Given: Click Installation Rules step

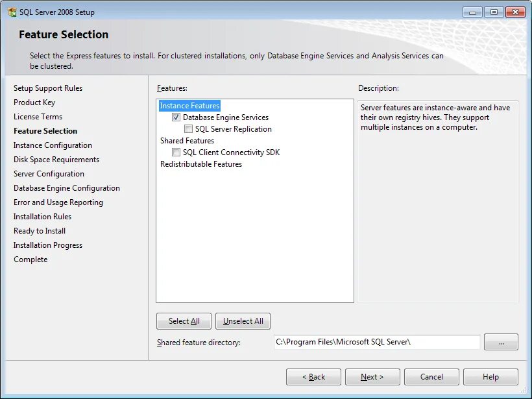Looking at the screenshot, I should 42,217.
